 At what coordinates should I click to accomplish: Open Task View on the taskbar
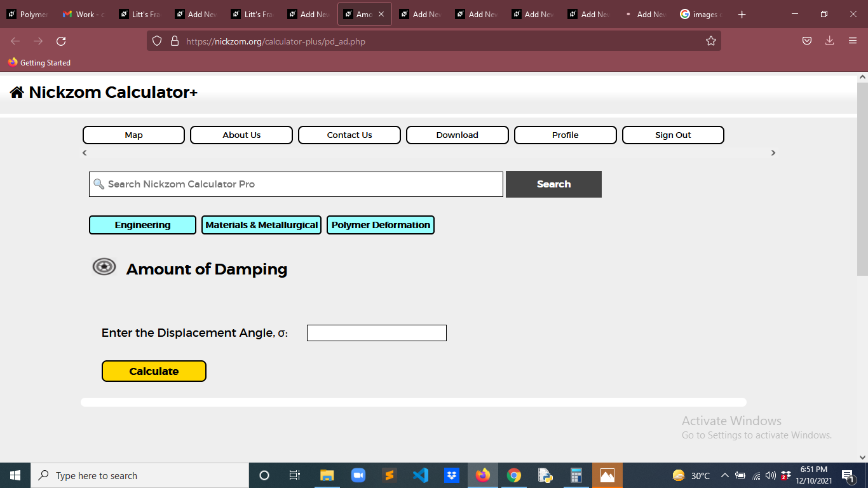pyautogui.click(x=295, y=475)
